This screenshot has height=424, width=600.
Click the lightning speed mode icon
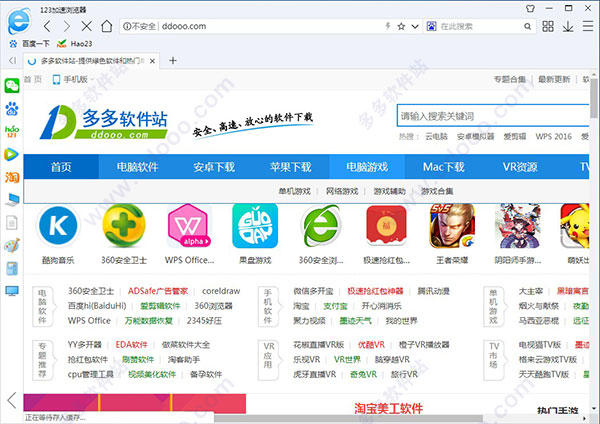(x=388, y=26)
